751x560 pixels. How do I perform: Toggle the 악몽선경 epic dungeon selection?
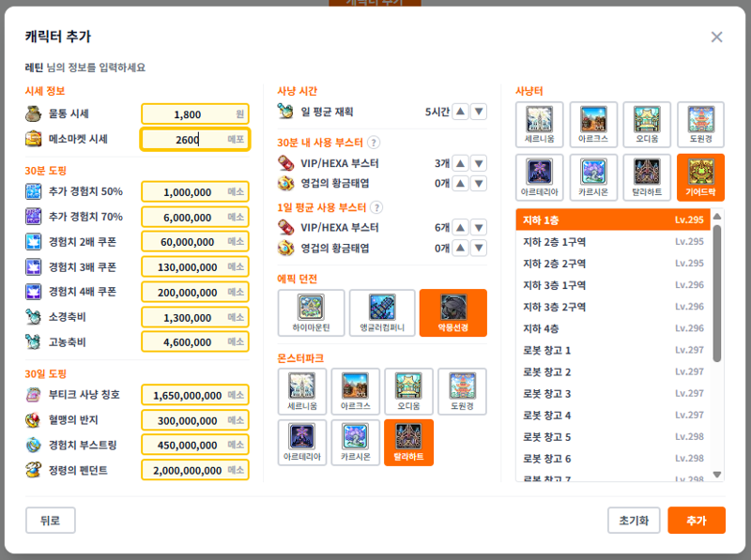pos(453,313)
